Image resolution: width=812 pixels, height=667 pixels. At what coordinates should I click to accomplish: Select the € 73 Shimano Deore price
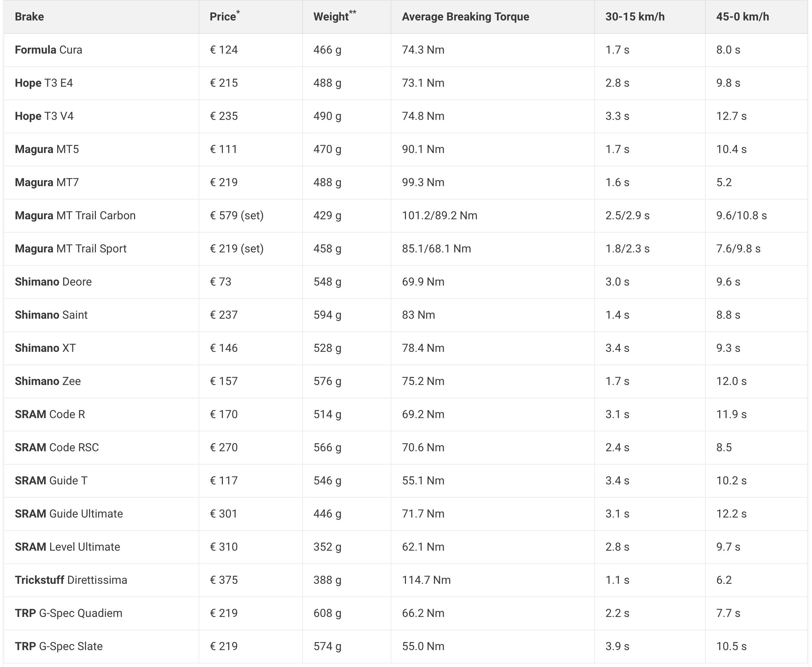pyautogui.click(x=220, y=282)
